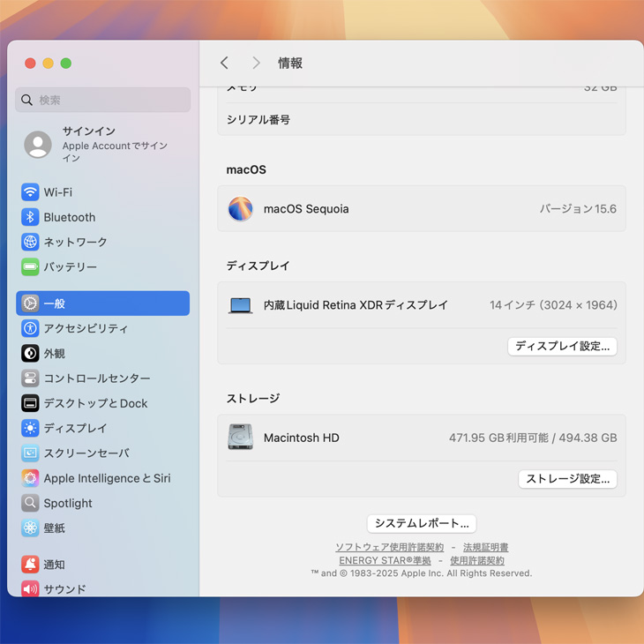Select the 通知 label in sidebar

pos(54,565)
